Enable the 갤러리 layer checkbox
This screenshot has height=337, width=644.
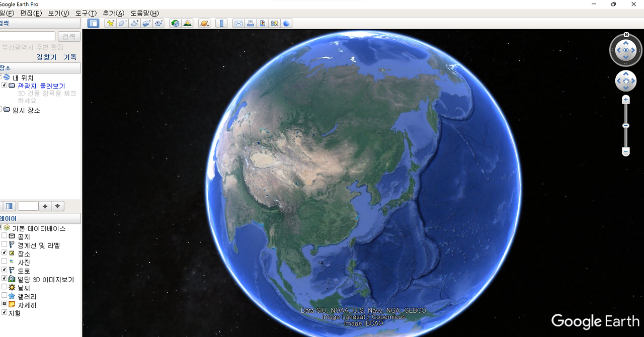tap(4, 296)
